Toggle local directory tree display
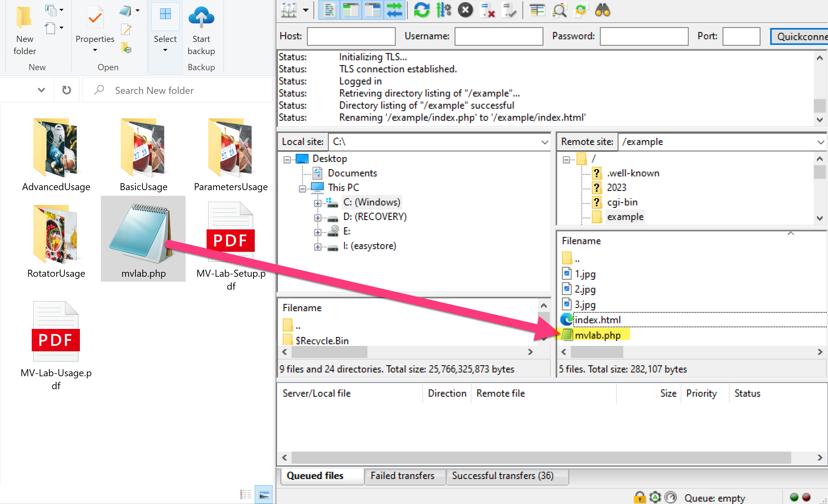This screenshot has width=828, height=504. click(351, 10)
